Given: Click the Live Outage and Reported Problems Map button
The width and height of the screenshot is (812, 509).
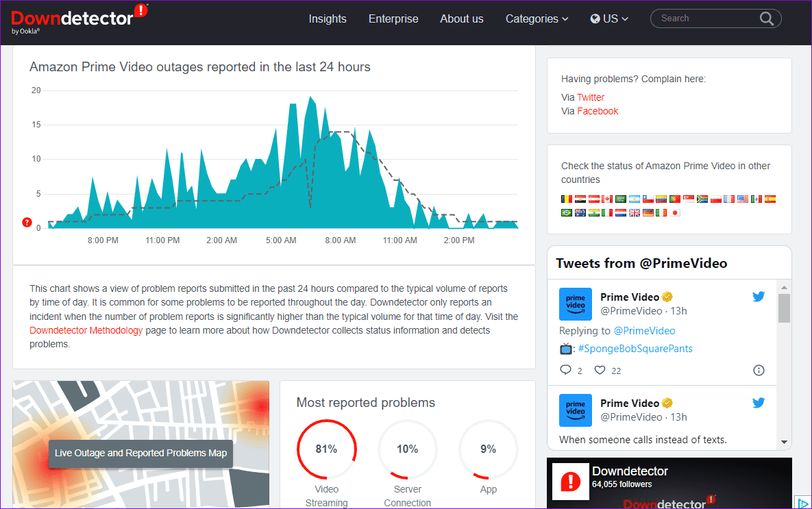Looking at the screenshot, I should pos(141,453).
